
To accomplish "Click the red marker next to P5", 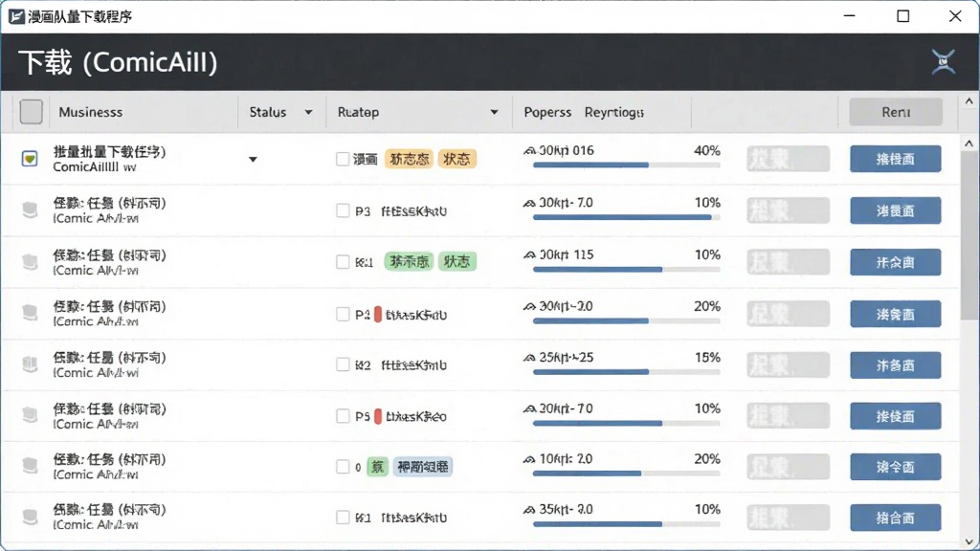I will (x=377, y=416).
